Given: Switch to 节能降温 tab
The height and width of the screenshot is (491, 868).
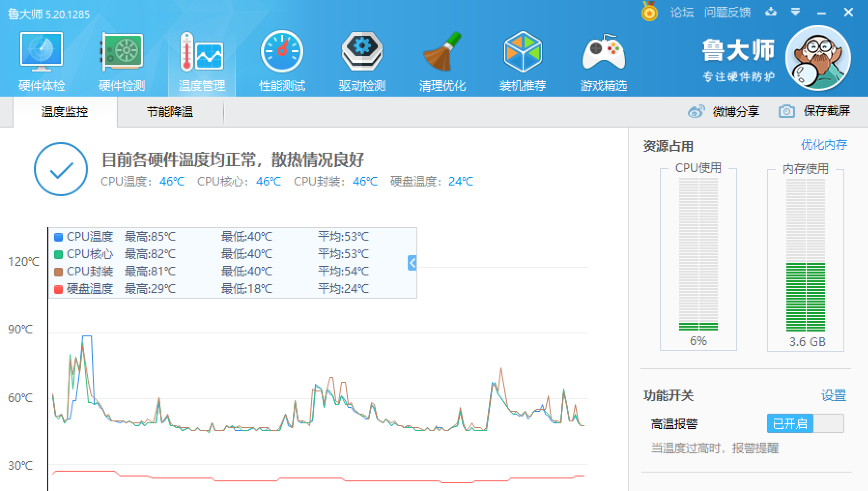Looking at the screenshot, I should click(x=170, y=112).
